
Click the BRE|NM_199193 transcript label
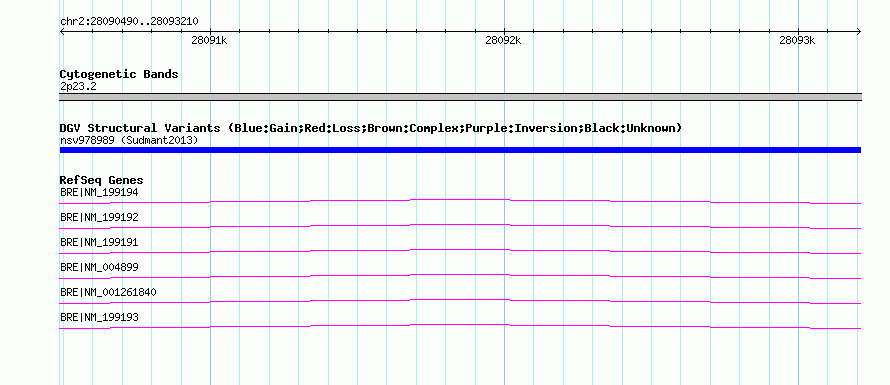pos(99,317)
